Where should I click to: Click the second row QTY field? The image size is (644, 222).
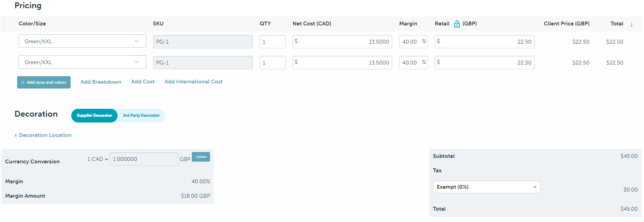(272, 63)
